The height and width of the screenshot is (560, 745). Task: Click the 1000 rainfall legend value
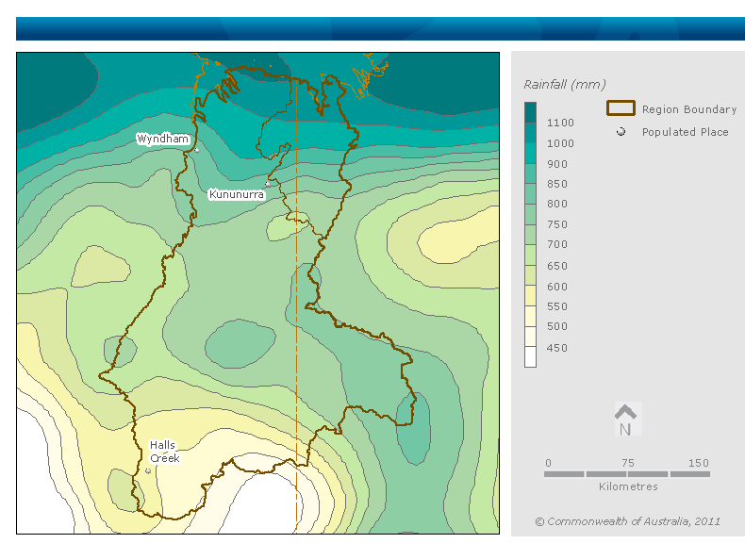tap(560, 143)
